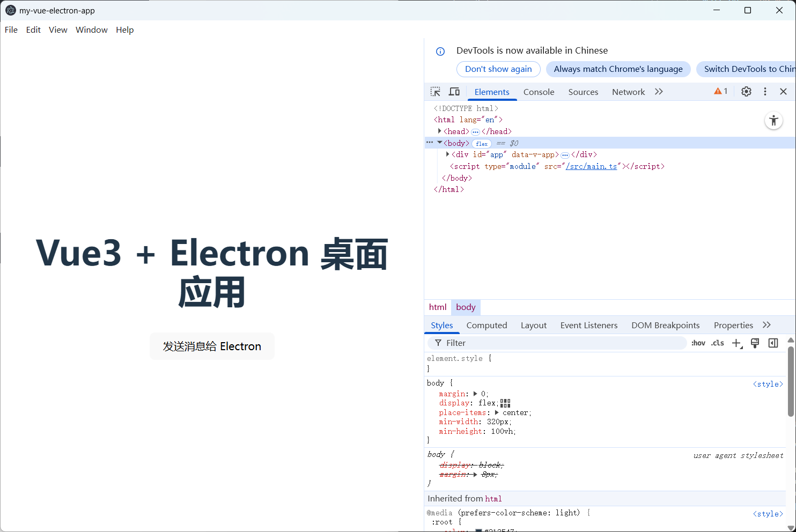Click the Don't show again button
Screen dimensions: 796x532
pos(498,69)
